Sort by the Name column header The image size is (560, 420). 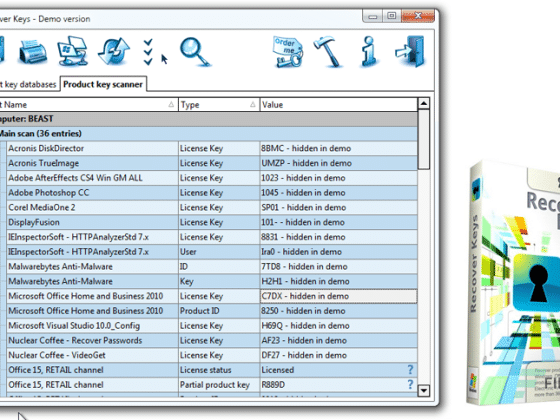point(88,105)
